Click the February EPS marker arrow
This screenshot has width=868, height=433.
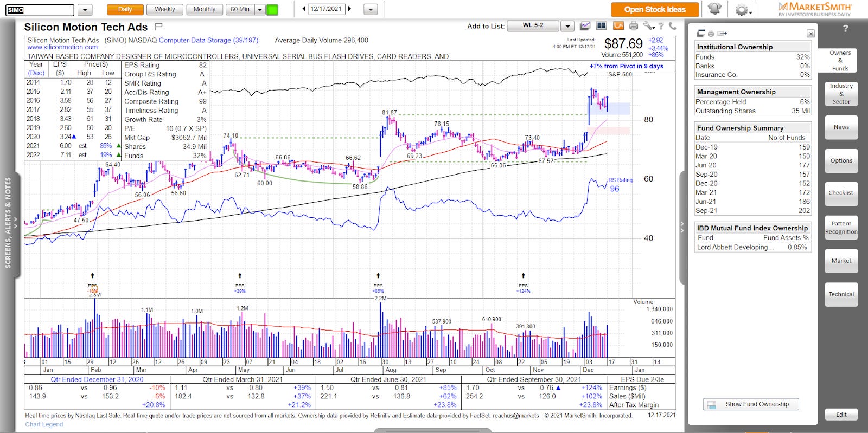point(93,276)
